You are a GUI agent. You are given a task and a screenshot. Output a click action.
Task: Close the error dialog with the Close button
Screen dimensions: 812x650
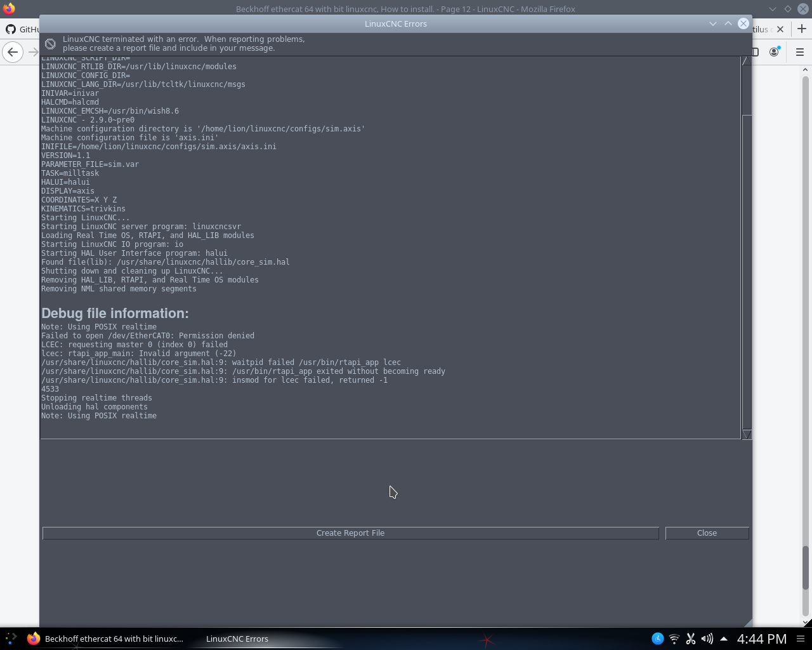pos(707,533)
